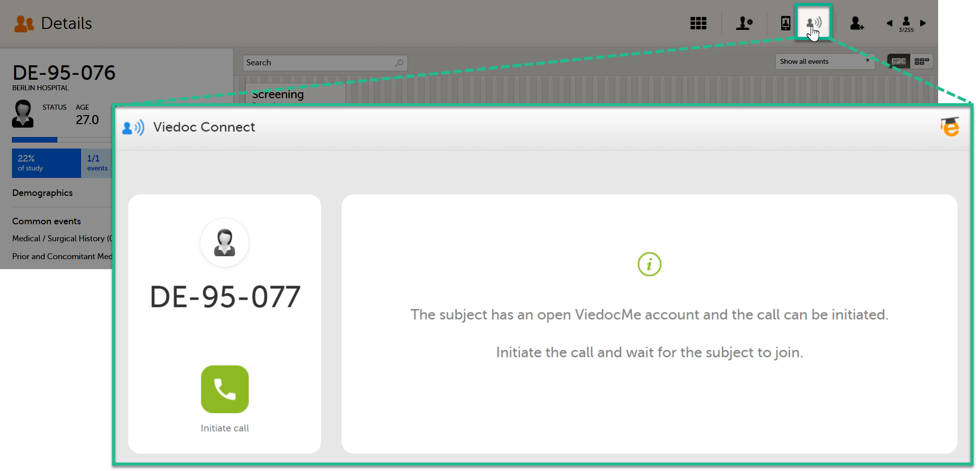Viewport: 980px width, 471px height.
Task: Select the Screening event tab
Action: click(278, 94)
